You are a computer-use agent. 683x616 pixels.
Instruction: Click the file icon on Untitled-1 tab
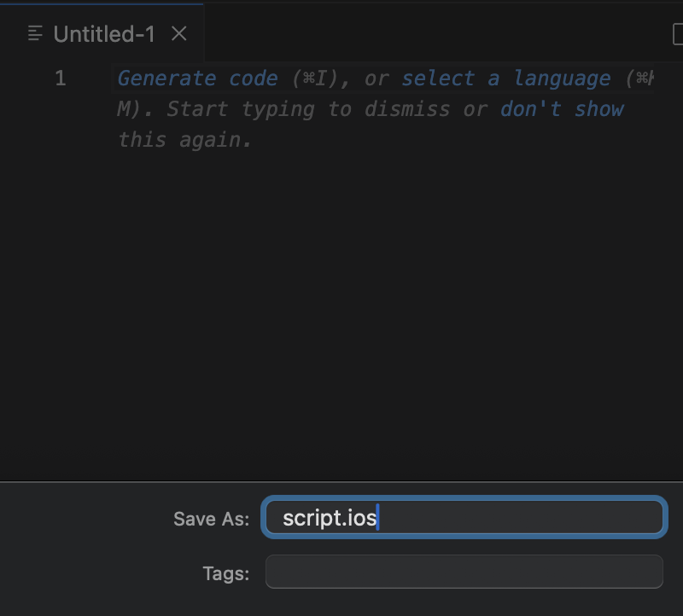click(x=35, y=33)
